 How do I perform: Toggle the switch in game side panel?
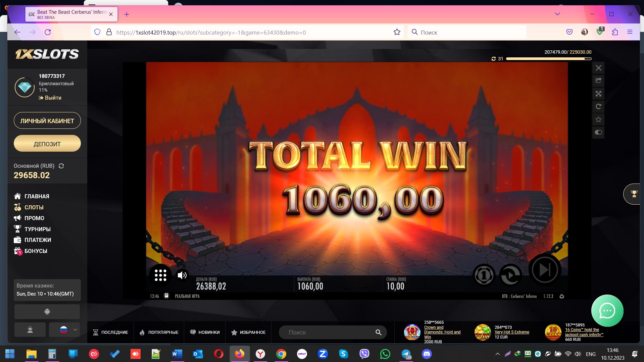pos(598,132)
